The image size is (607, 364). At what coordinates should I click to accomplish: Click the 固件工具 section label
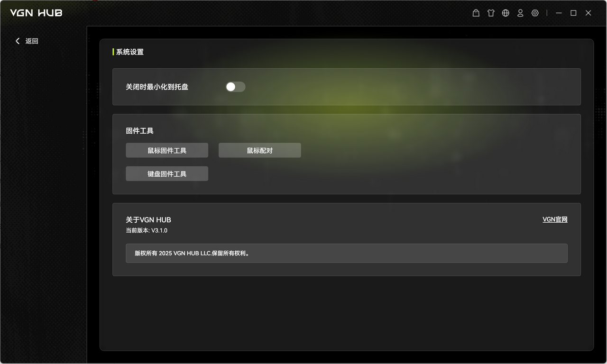pos(139,131)
